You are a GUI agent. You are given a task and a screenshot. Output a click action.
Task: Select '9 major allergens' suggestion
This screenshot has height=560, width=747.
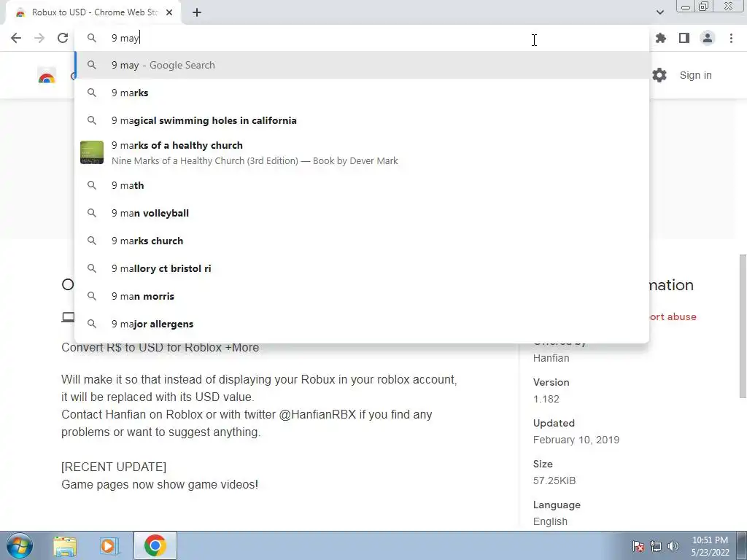(x=362, y=324)
